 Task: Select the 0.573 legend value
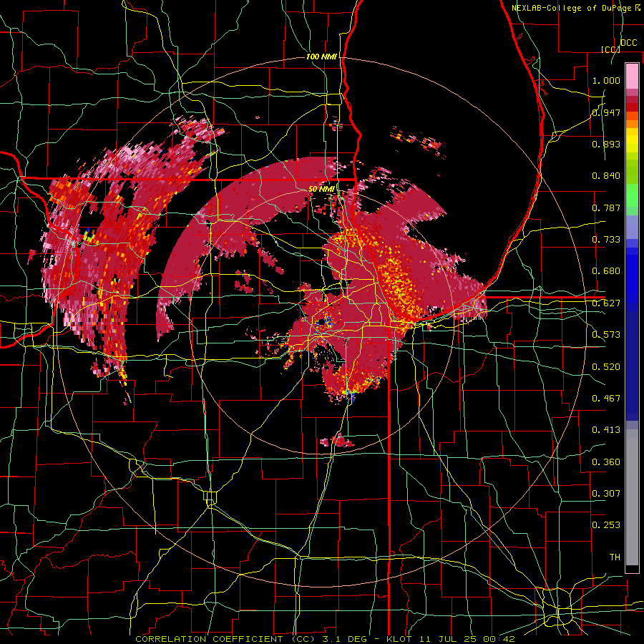(x=606, y=335)
